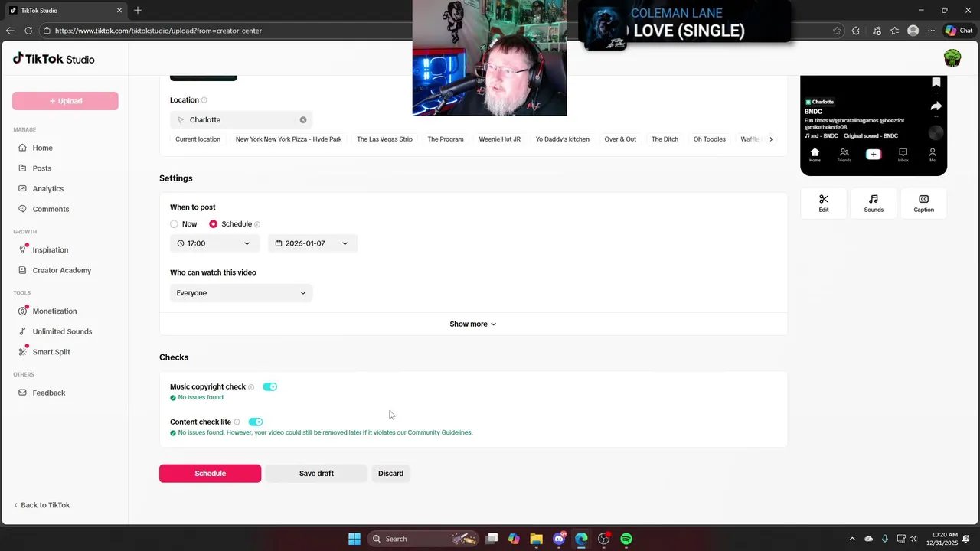Clear the Charlotte location field
980x551 pixels.
pos(303,120)
